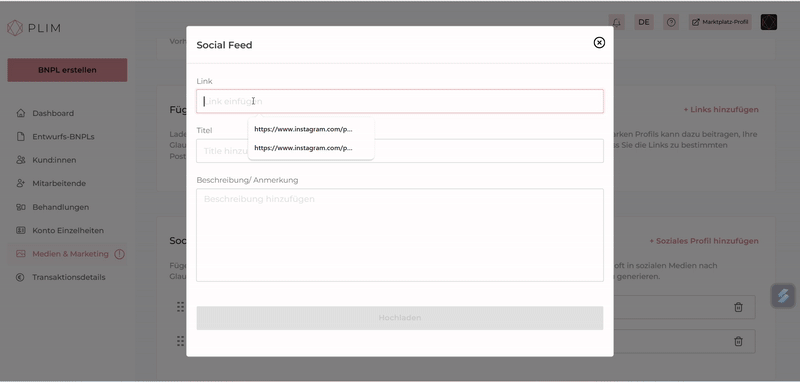This screenshot has height=382, width=800.
Task: Open Behandlungen section
Action: (60, 207)
